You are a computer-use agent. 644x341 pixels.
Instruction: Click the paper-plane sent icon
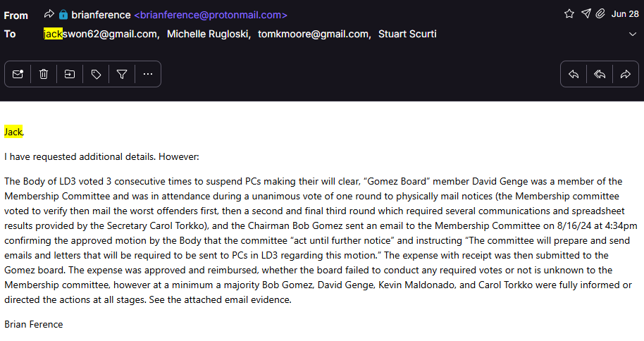coord(585,14)
